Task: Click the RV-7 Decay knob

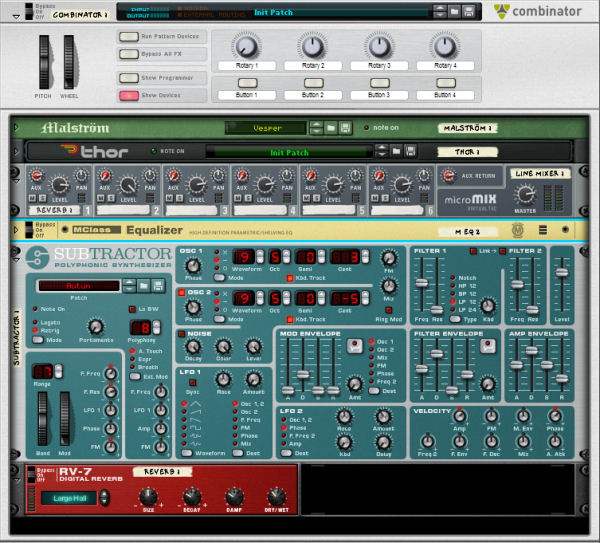Action: point(192,496)
